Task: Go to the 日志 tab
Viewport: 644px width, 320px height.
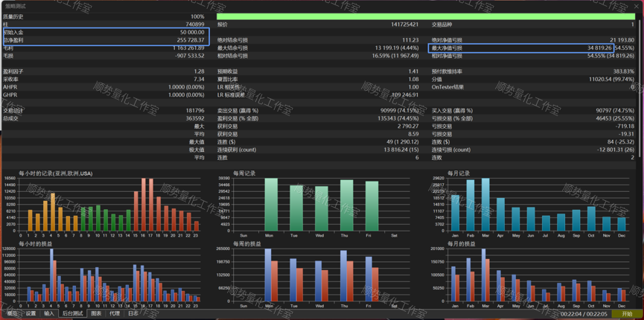Action: pos(133,313)
